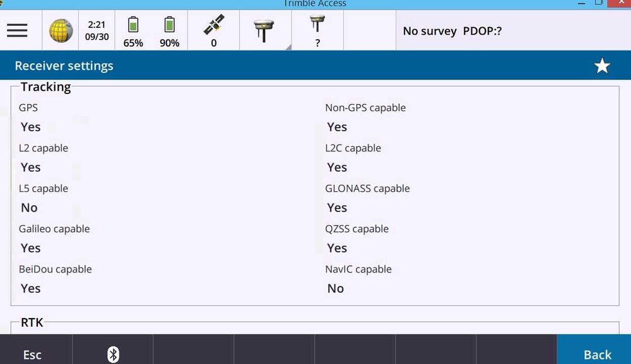Click the Receiver settings title

click(64, 66)
